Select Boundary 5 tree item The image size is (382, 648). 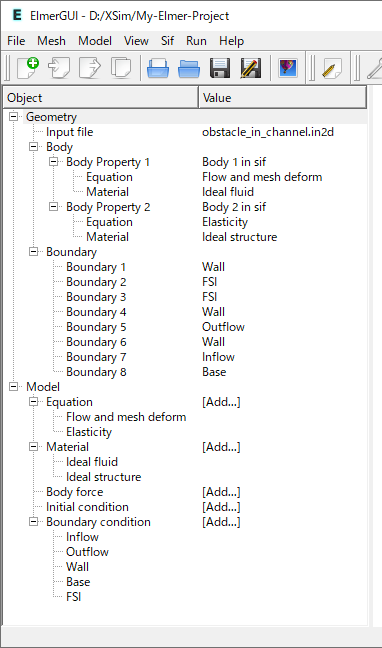pyautogui.click(x=96, y=327)
